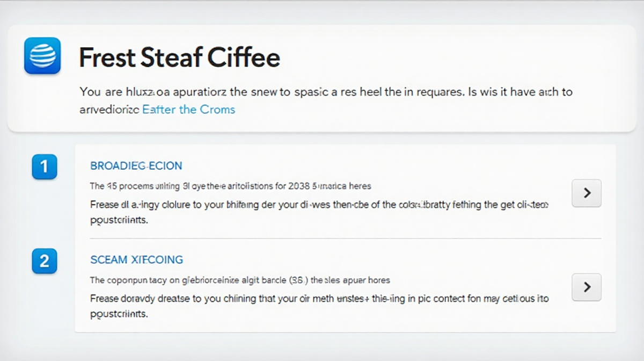Open the SCEAM XIFCOING heading
Image resolution: width=644 pixels, height=361 pixels.
[137, 259]
